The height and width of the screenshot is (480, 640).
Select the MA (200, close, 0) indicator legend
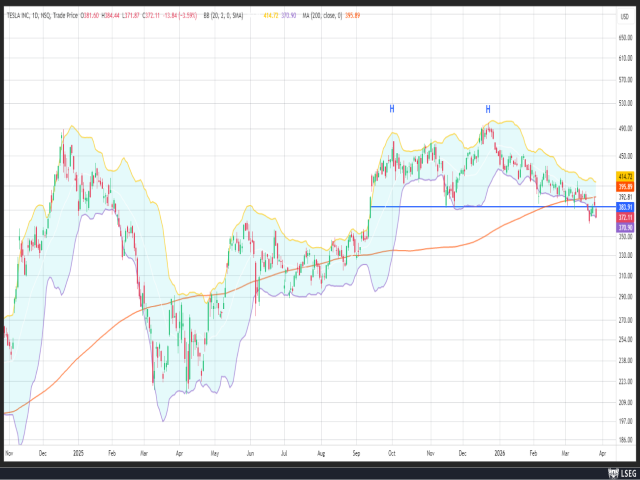tap(322, 16)
